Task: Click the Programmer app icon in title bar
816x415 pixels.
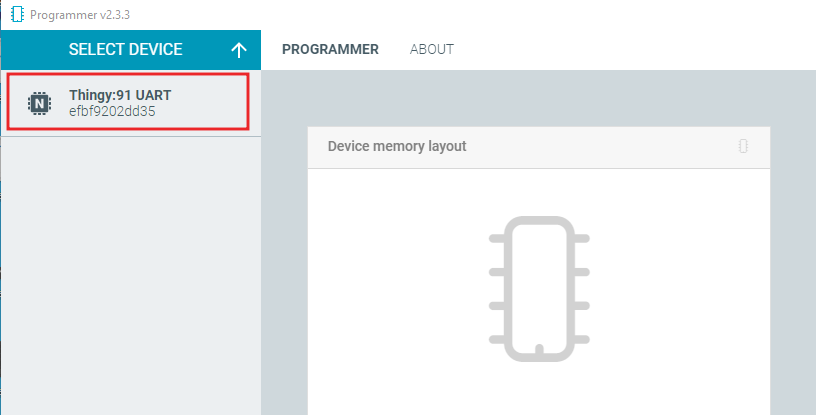Action: [17, 14]
